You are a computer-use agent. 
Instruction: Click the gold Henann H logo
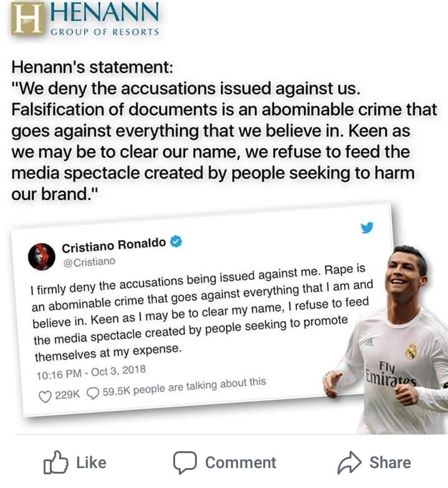27,19
